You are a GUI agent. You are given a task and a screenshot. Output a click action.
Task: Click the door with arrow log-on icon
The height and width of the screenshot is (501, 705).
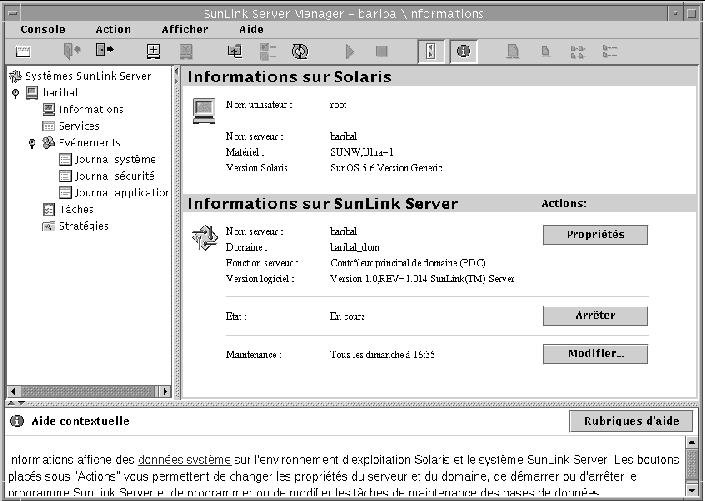tap(105, 50)
